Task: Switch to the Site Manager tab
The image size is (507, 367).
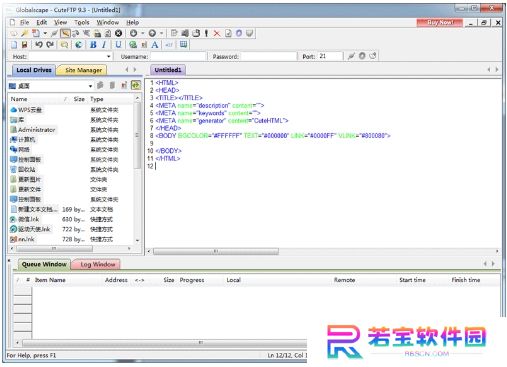Action: pos(83,70)
